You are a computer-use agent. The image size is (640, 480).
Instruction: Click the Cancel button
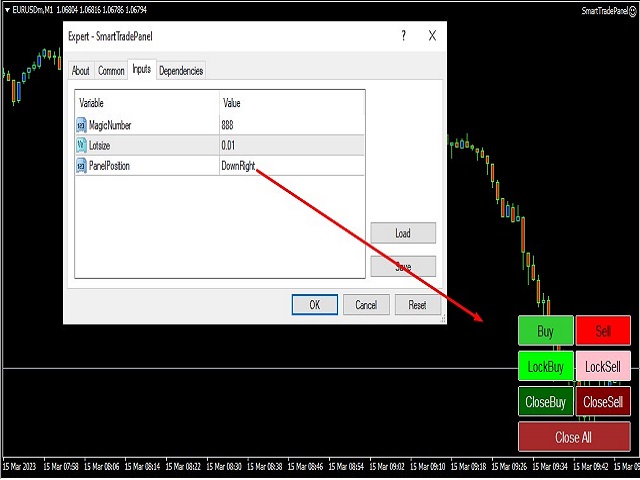point(366,304)
